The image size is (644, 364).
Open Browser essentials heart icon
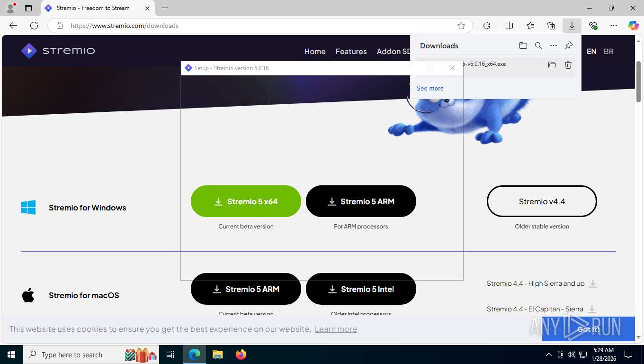(x=593, y=26)
